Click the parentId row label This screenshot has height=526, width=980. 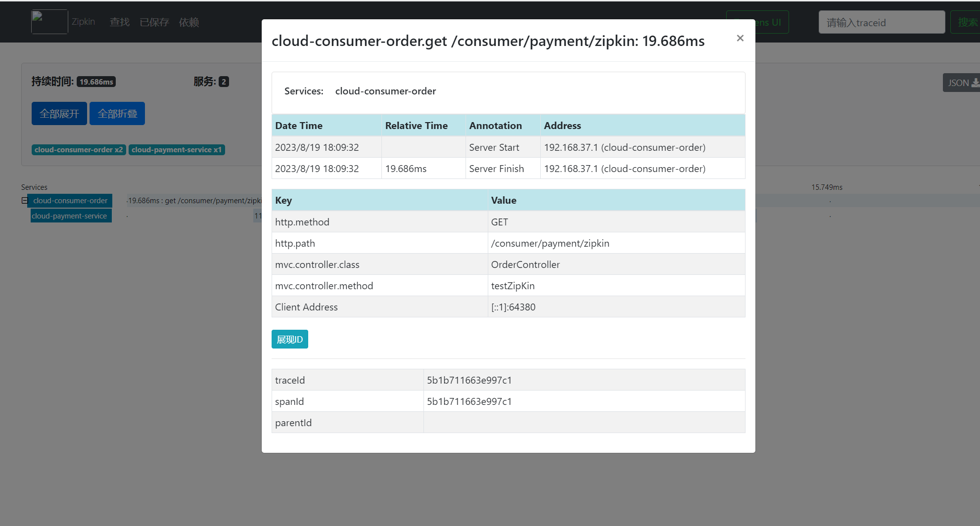point(293,423)
